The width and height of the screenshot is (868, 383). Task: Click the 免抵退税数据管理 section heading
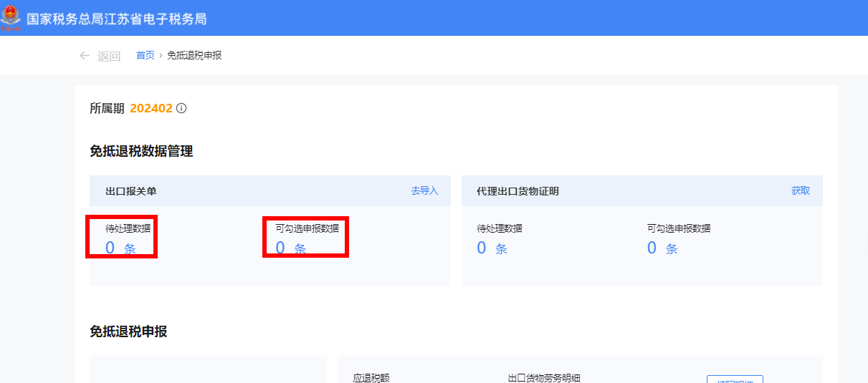point(141,151)
